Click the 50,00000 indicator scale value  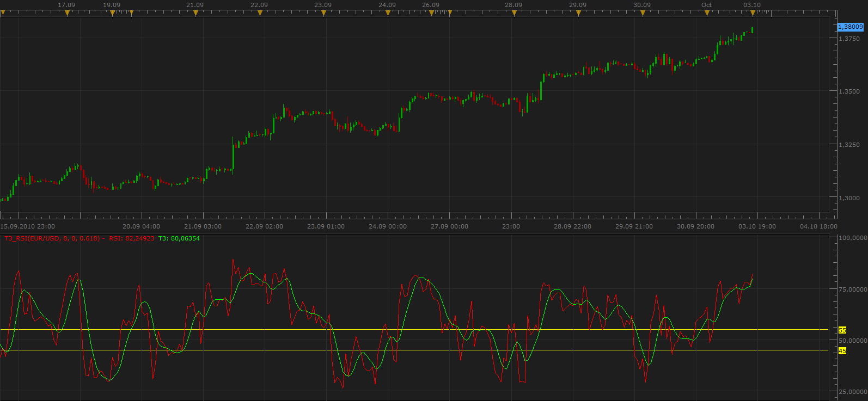[853, 341]
